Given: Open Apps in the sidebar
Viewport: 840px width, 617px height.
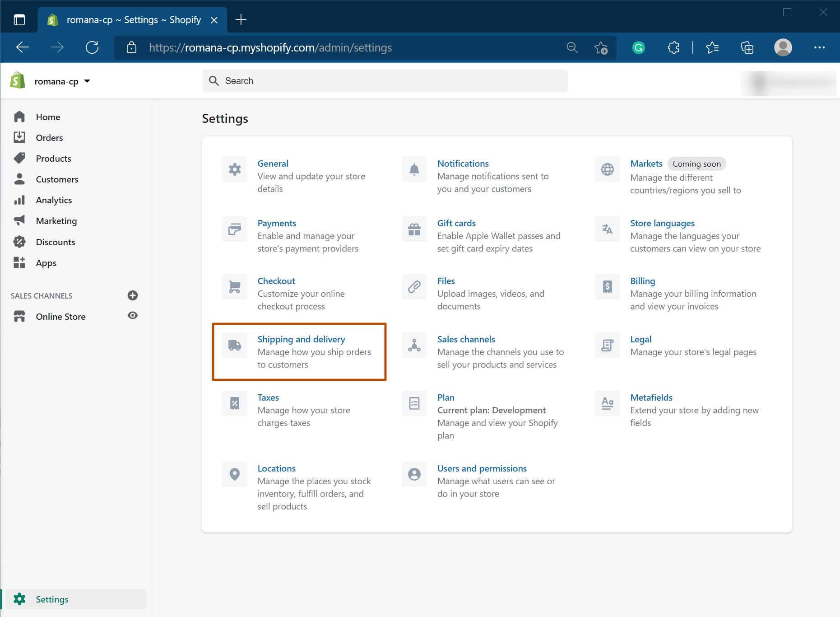Looking at the screenshot, I should (x=46, y=263).
